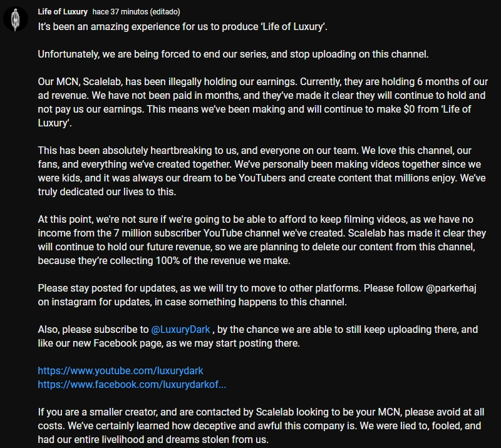This screenshot has height=448, width=501.
Task: Click the opening line about producing 'Life of Luxury'
Action: coord(182,26)
